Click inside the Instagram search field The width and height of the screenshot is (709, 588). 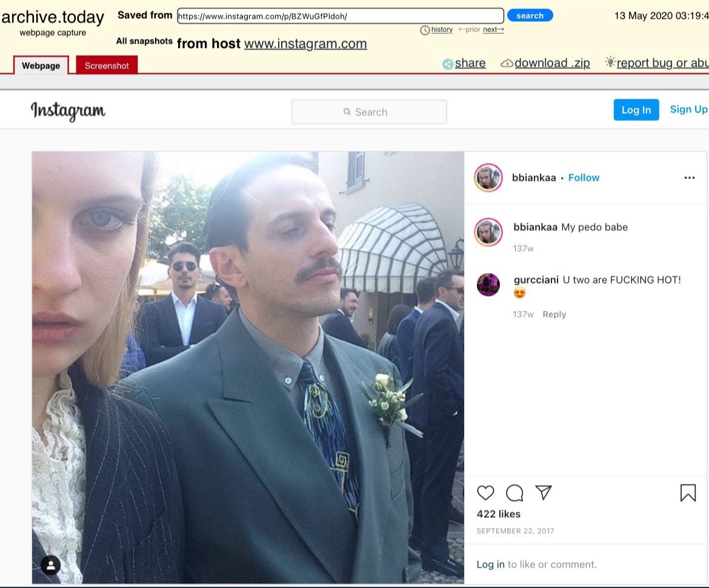point(368,111)
